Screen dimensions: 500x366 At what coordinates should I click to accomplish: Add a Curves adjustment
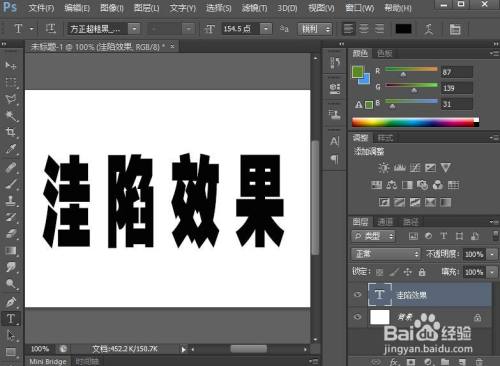pos(415,167)
